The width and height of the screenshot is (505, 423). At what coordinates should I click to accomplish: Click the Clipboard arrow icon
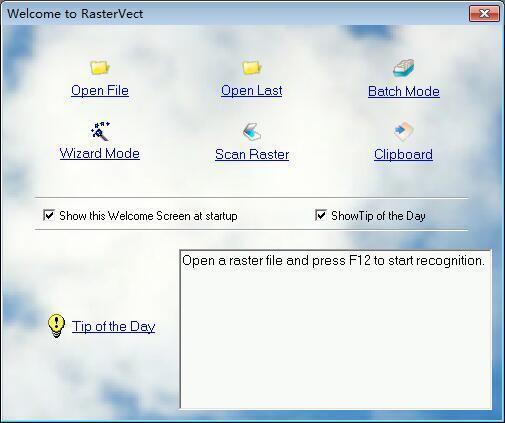404,131
